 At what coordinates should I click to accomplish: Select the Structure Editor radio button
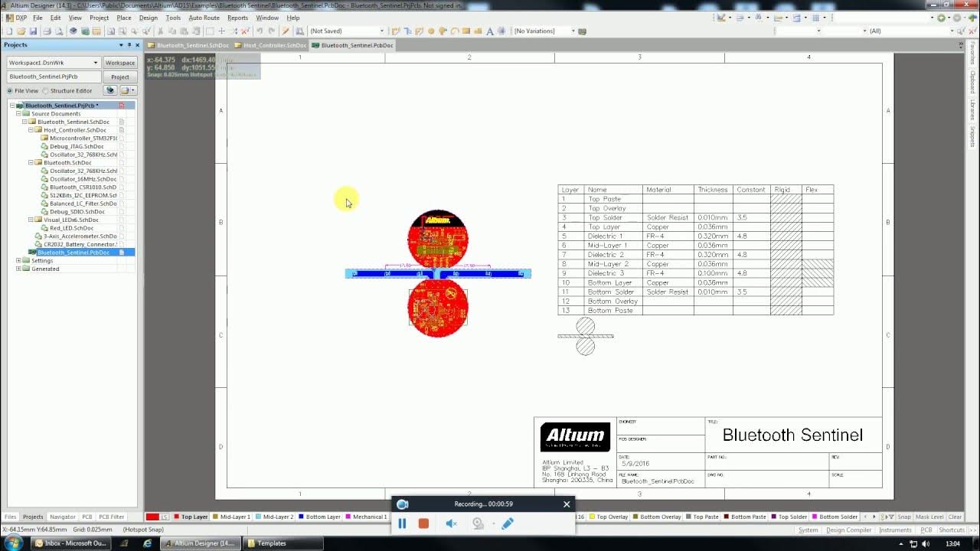point(46,91)
